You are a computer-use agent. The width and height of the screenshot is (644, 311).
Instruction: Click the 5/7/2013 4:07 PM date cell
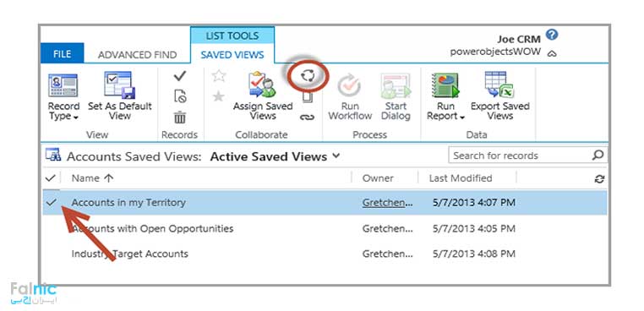click(473, 203)
